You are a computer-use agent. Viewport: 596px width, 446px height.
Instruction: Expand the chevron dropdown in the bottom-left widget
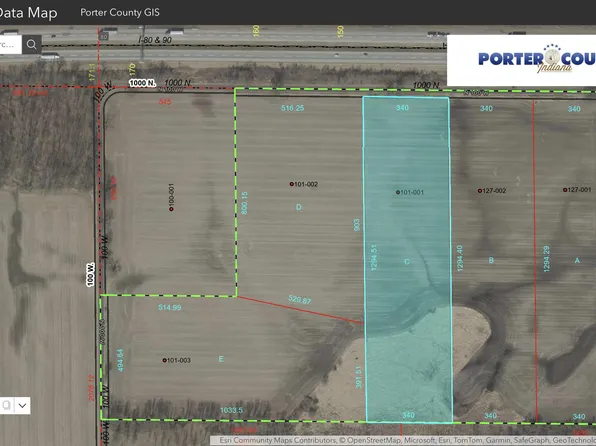22,405
